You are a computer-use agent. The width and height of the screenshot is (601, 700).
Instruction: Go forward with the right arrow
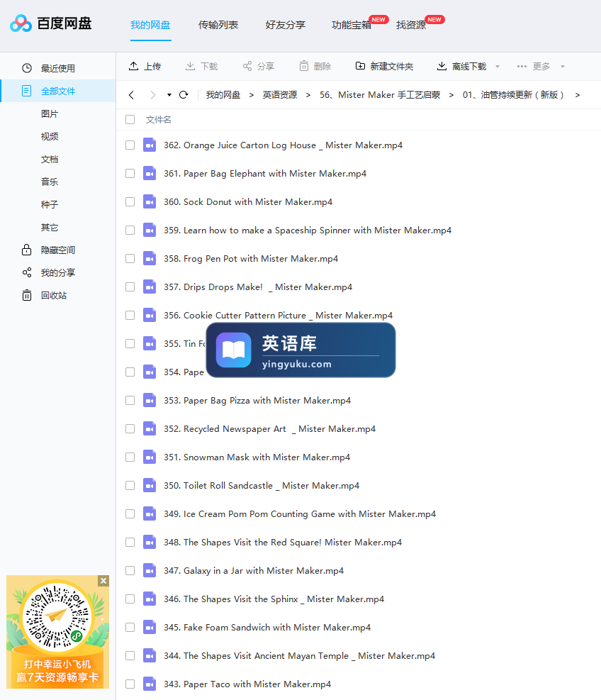[x=153, y=94]
